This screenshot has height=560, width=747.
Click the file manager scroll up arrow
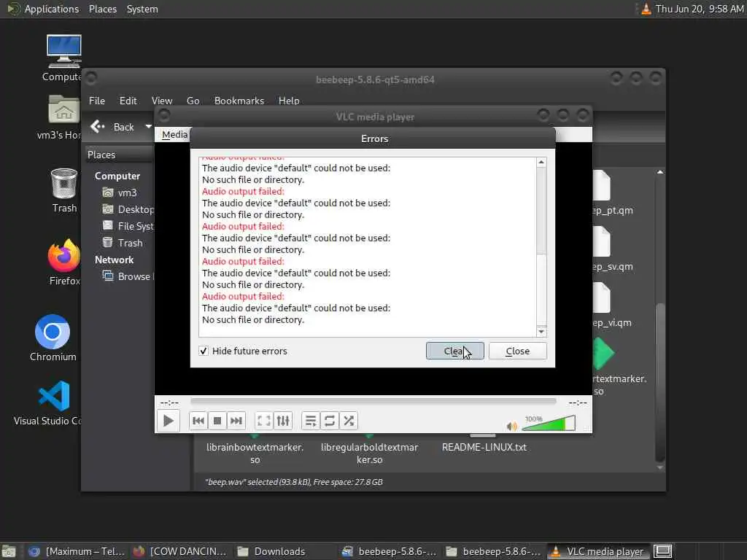coord(659,172)
